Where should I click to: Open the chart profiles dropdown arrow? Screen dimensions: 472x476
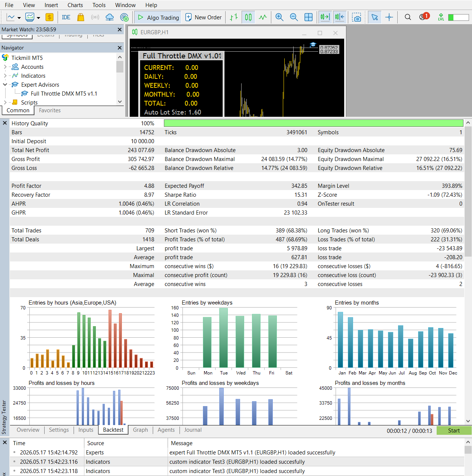(38, 17)
